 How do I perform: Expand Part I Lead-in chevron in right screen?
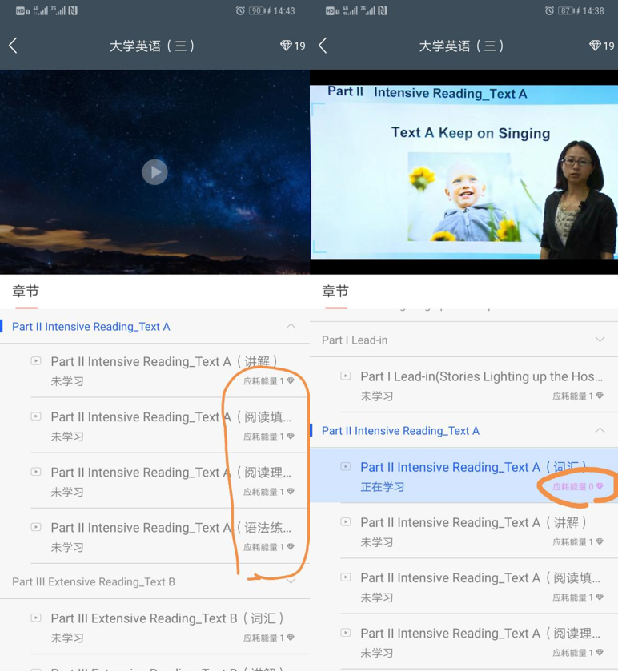(x=600, y=340)
